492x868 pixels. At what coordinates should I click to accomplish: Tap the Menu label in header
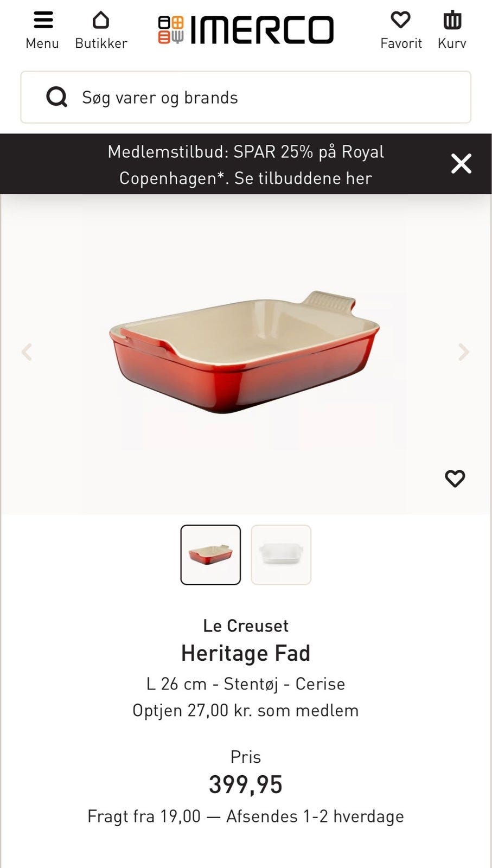point(42,43)
